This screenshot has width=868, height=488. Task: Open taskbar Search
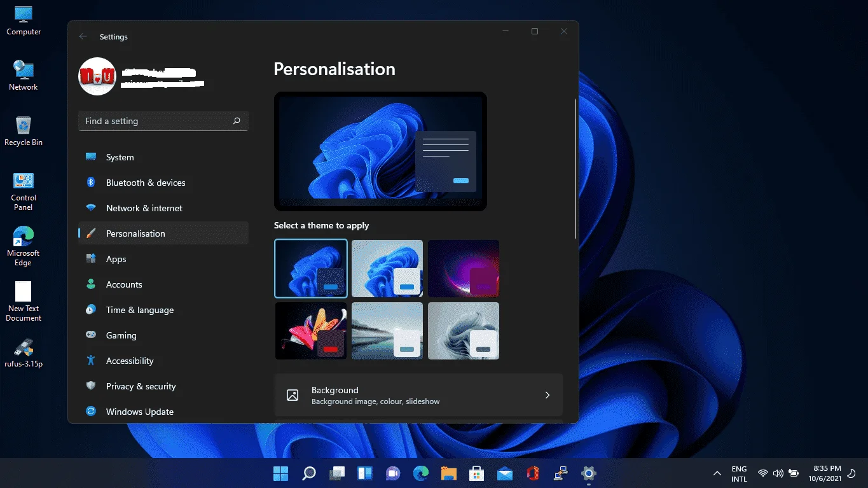tap(309, 473)
